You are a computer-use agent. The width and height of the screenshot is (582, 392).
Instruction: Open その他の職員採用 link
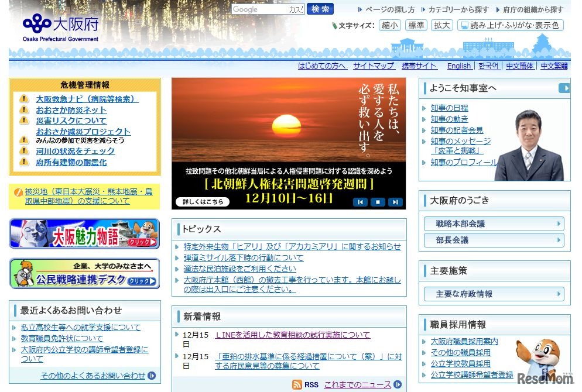tap(461, 352)
